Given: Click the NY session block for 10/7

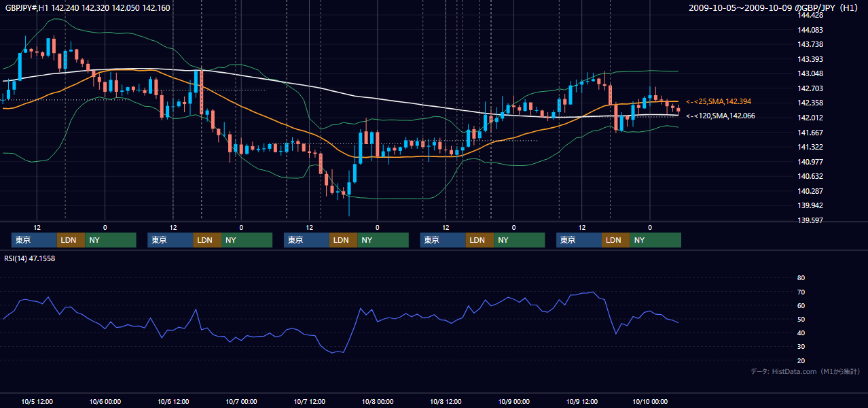Looking at the screenshot, I should click(x=383, y=240).
